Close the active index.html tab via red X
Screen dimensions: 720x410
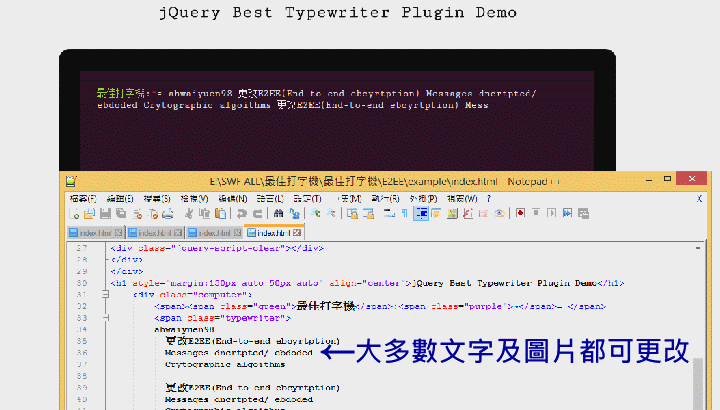(x=297, y=233)
